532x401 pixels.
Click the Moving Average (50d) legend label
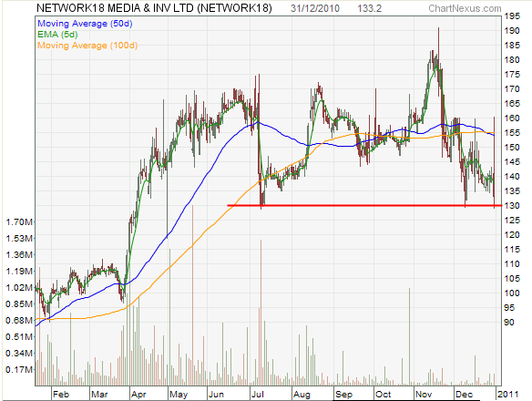(x=85, y=24)
